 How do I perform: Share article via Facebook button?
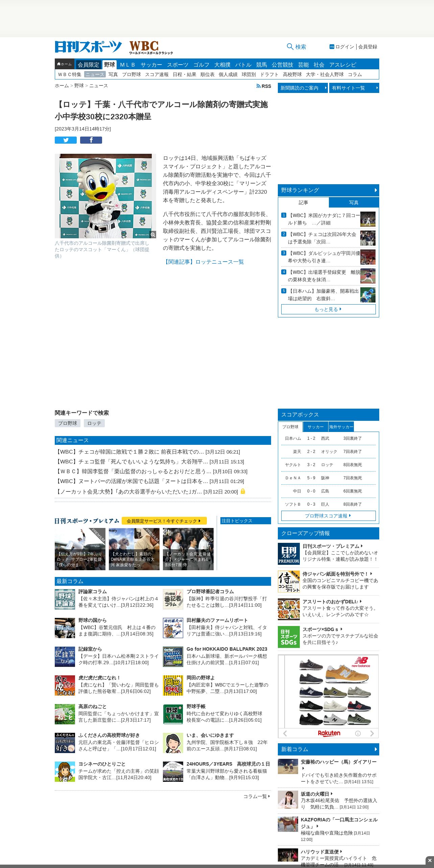(91, 140)
